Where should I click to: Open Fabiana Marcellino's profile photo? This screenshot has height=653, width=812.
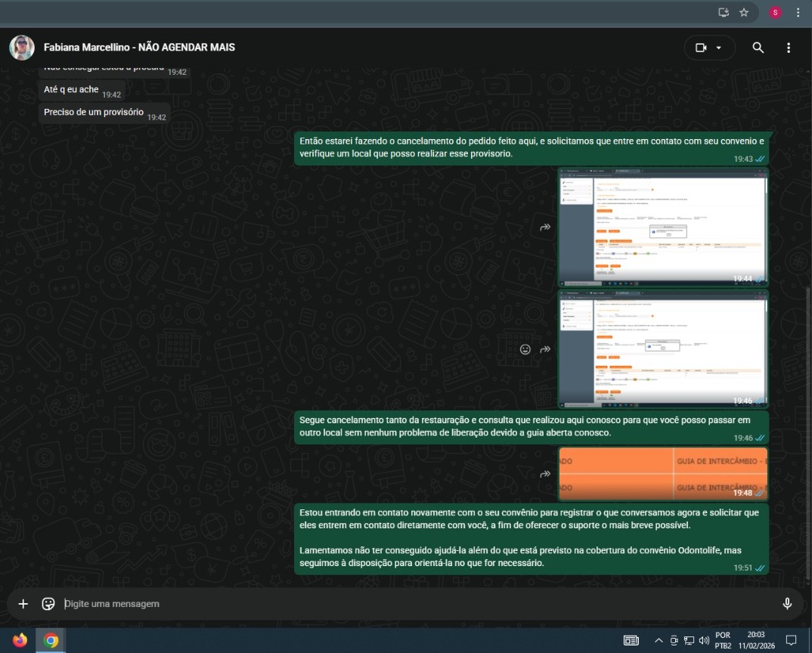(x=22, y=48)
